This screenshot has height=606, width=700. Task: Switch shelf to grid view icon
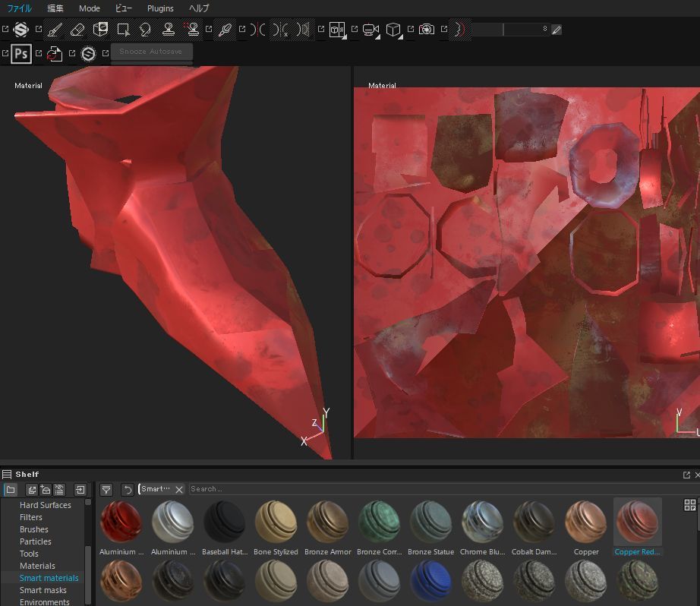pyautogui.click(x=689, y=505)
